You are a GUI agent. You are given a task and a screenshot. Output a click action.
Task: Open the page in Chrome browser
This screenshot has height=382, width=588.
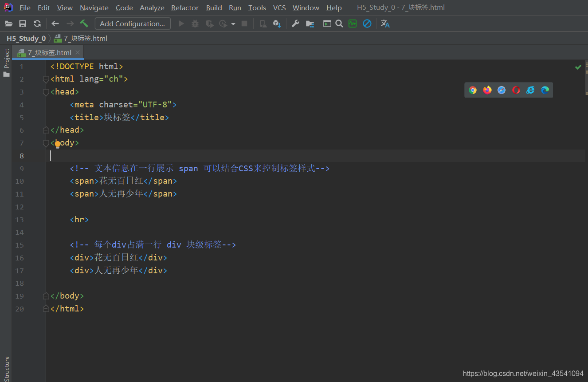[473, 90]
